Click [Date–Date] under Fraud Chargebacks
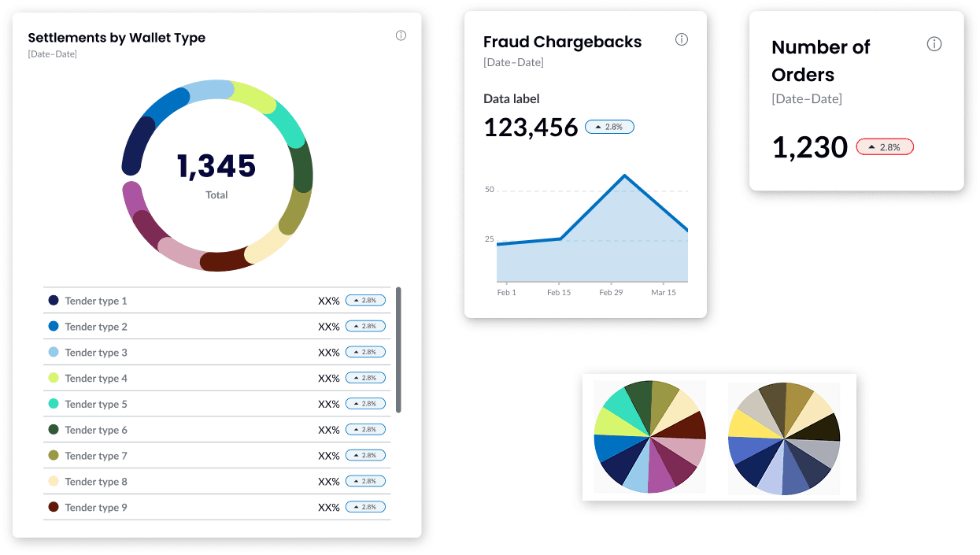Image resolution: width=980 pixels, height=555 pixels. pyautogui.click(x=513, y=63)
